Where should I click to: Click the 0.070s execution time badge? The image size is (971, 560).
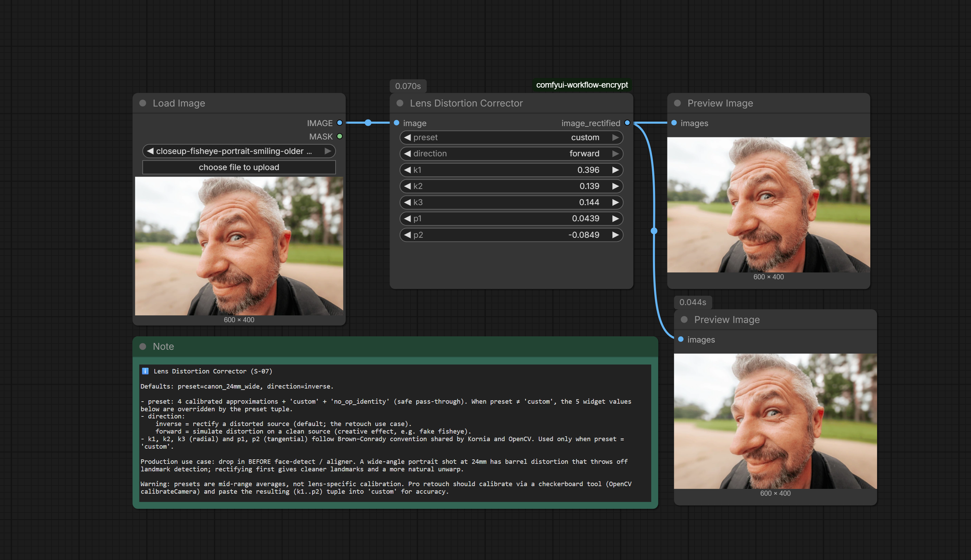click(408, 86)
